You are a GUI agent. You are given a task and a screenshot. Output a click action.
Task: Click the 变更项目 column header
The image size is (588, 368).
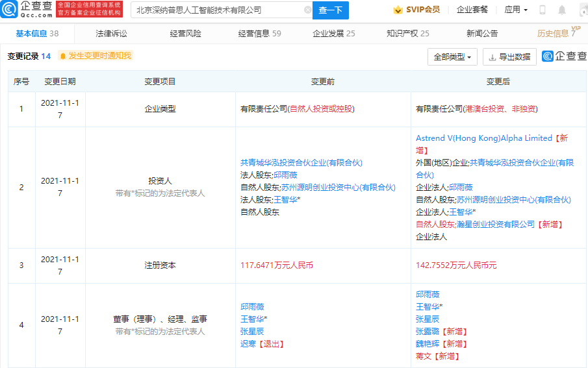pyautogui.click(x=160, y=81)
